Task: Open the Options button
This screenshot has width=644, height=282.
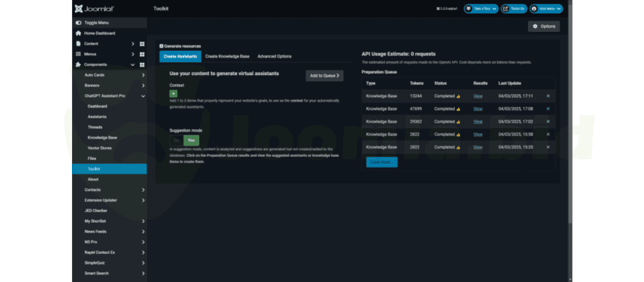Action: (x=544, y=27)
